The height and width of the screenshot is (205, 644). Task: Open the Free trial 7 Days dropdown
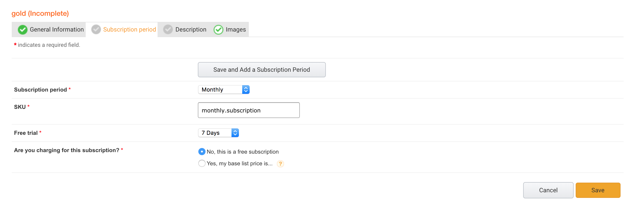click(218, 133)
